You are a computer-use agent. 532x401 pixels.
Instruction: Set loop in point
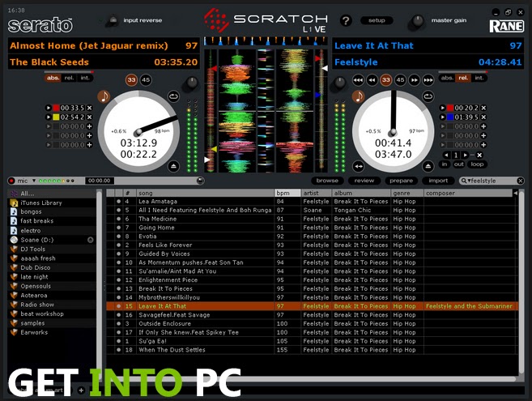tap(444, 164)
